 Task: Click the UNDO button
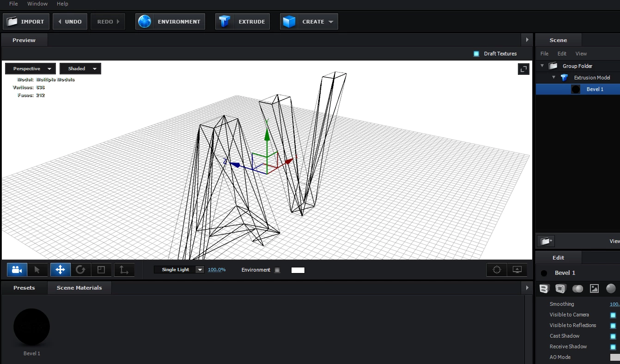tap(70, 22)
